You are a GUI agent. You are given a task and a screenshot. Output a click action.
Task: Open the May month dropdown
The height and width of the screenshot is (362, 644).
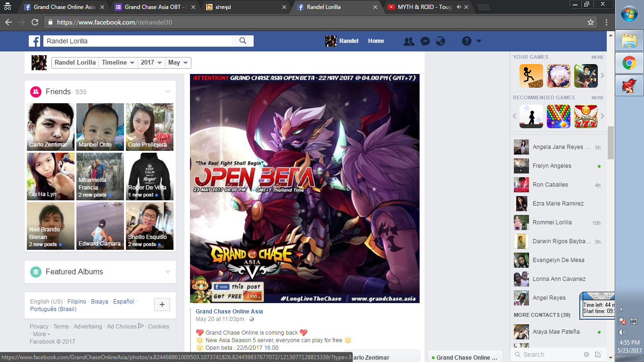178,63
